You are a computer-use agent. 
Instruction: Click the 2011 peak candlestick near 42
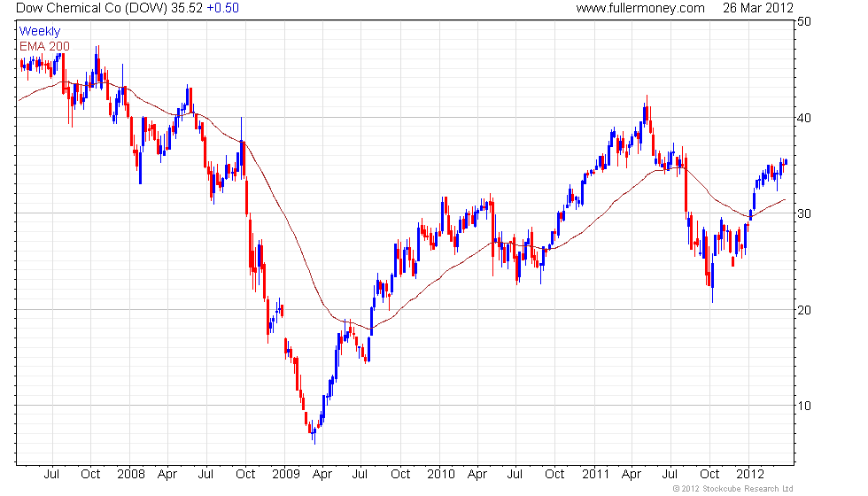(x=647, y=112)
